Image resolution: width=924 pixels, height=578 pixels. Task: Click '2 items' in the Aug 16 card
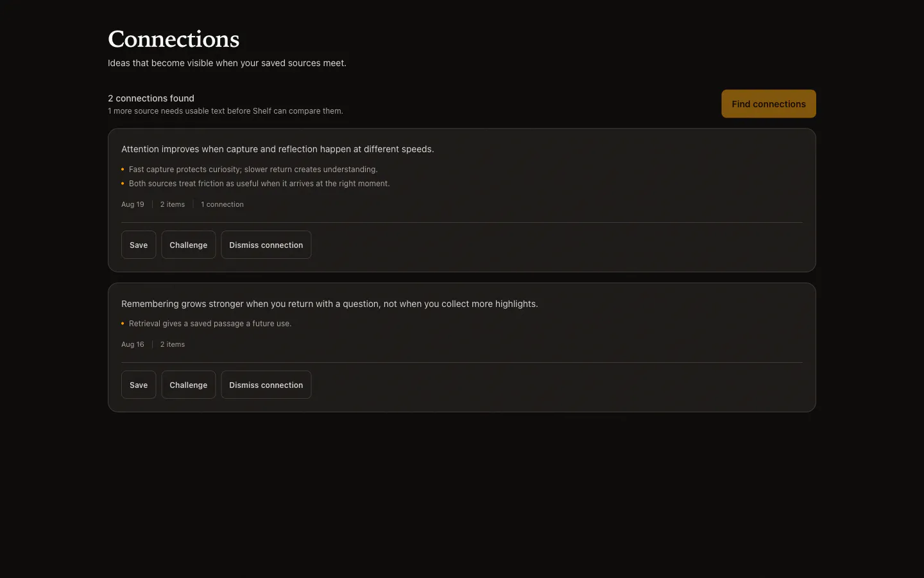click(x=173, y=344)
